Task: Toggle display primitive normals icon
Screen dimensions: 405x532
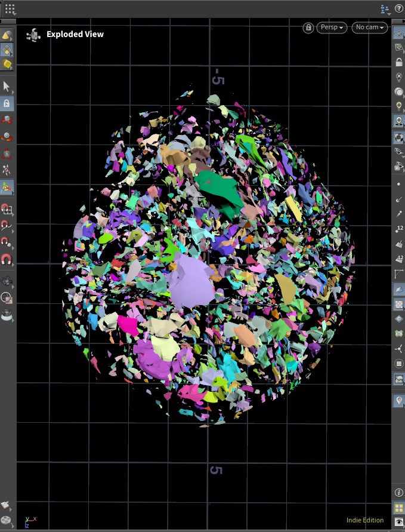Action: (x=399, y=244)
